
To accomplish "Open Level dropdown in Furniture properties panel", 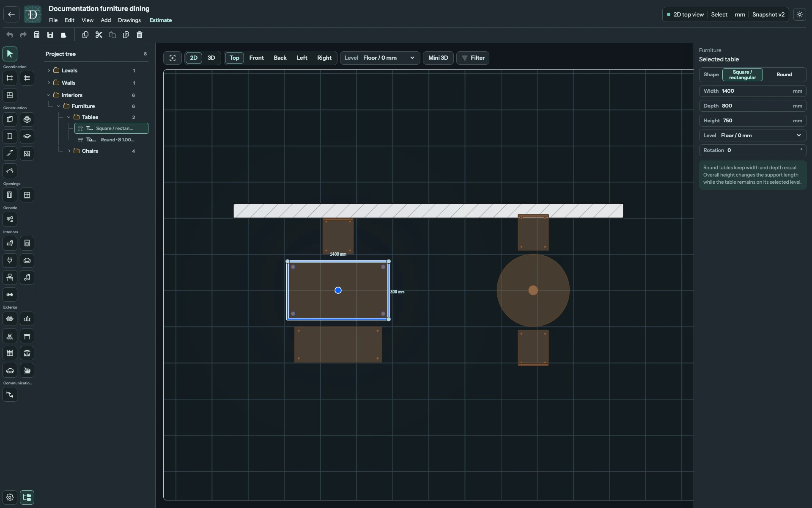I will point(753,135).
